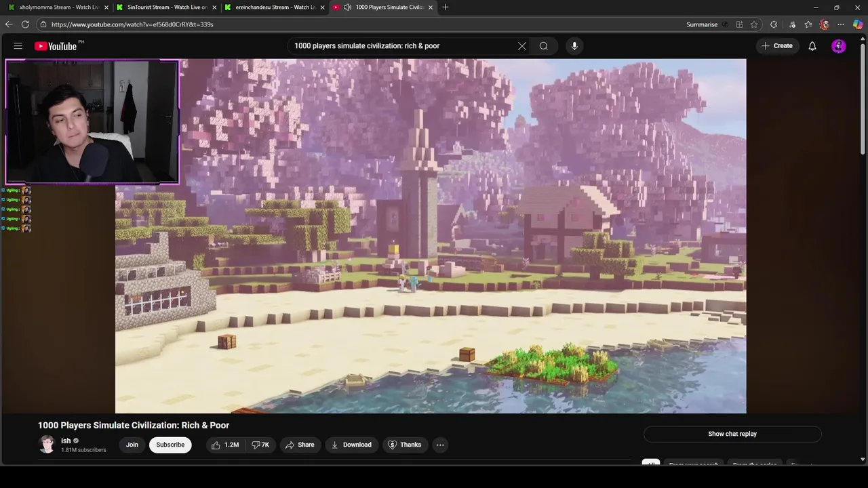Open the Favourites list icon
The height and width of the screenshot is (488, 868).
(x=808, y=24)
